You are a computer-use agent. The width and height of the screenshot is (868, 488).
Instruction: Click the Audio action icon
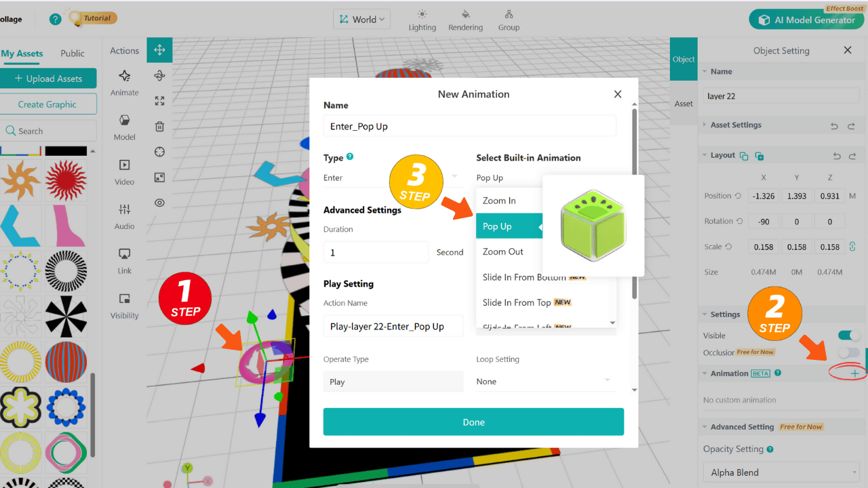tap(124, 211)
